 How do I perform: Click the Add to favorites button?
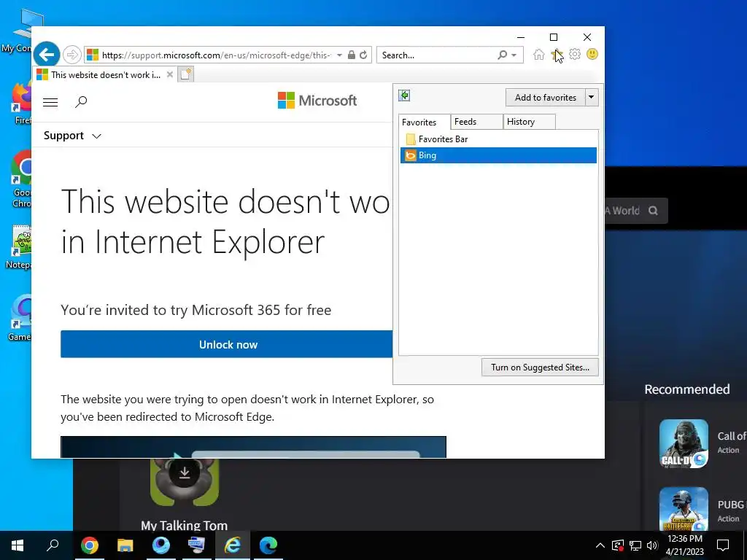[546, 98]
